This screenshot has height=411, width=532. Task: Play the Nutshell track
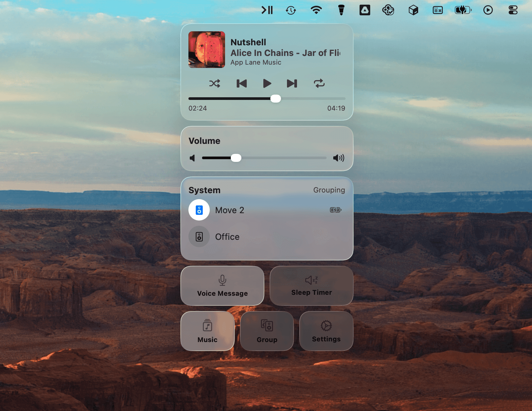click(x=267, y=83)
